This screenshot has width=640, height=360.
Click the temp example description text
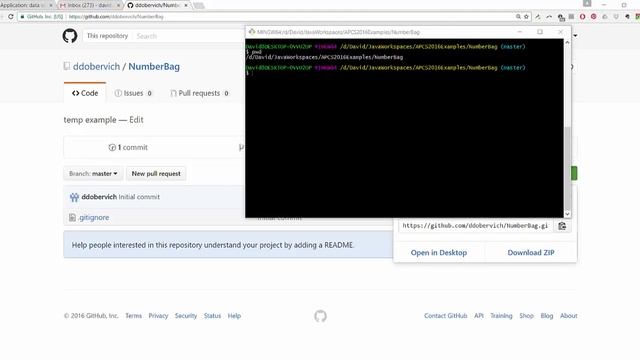pos(90,120)
